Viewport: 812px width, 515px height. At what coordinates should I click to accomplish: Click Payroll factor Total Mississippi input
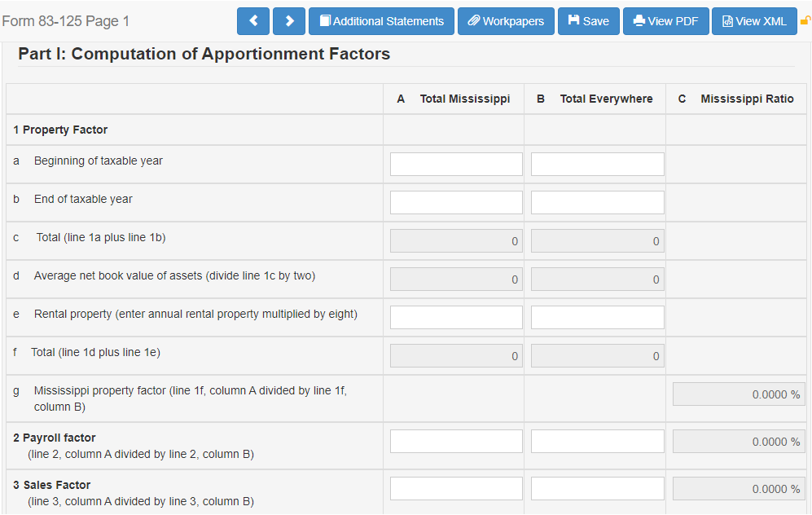[456, 441]
